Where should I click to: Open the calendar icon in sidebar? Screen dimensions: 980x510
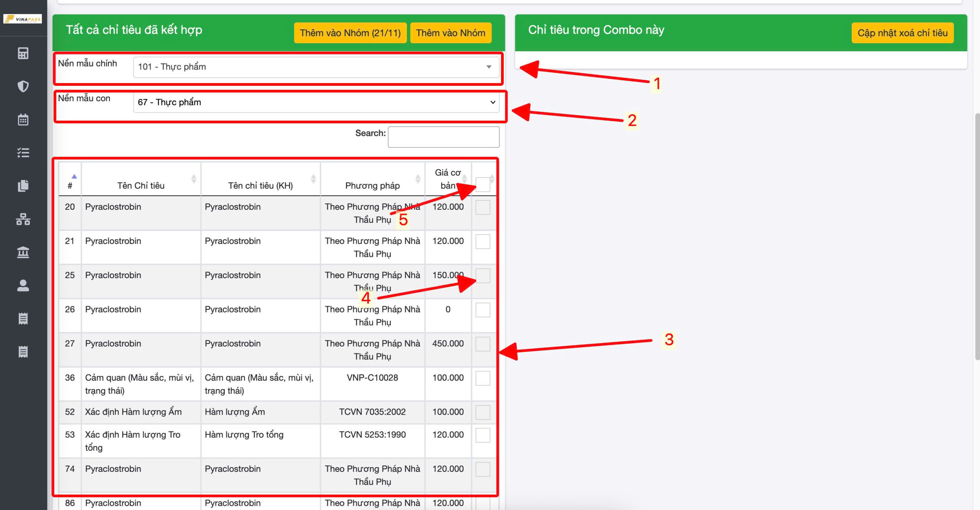pos(23,119)
